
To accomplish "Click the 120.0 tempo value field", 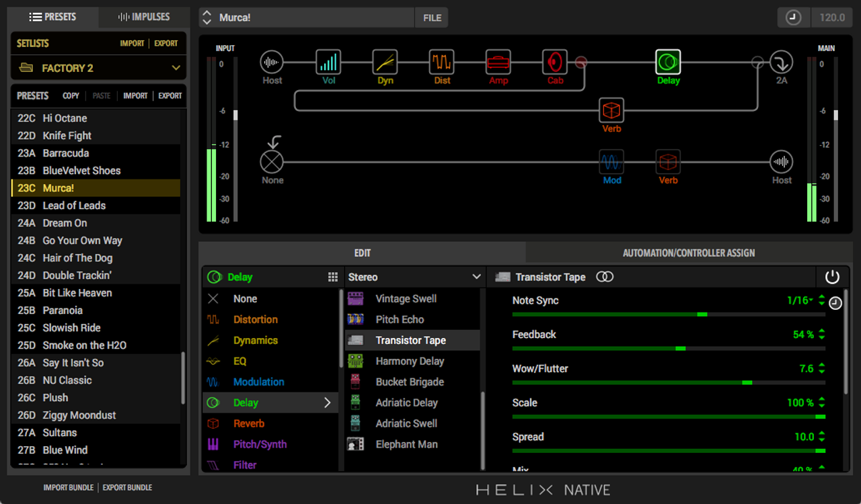I will tap(831, 17).
